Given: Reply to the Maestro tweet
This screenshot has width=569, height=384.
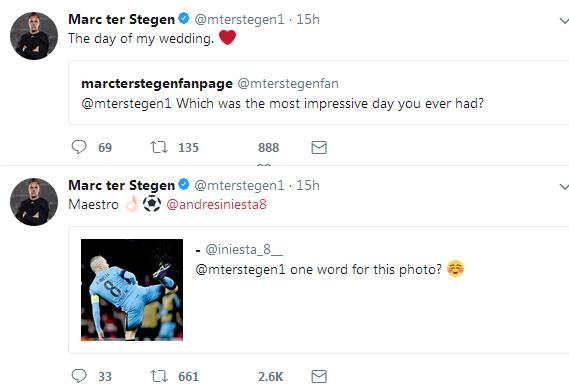Looking at the screenshot, I should (79, 376).
